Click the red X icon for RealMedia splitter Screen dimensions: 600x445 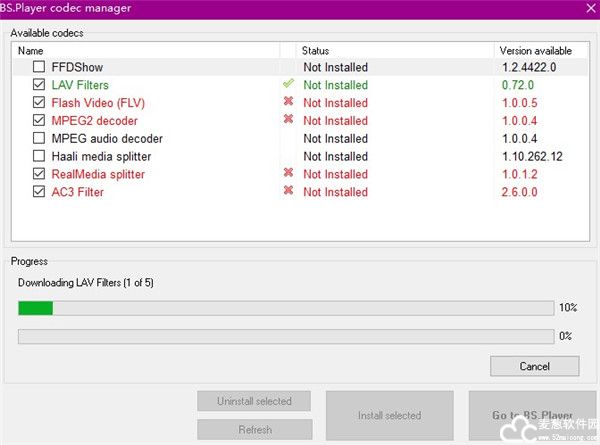[x=289, y=173]
